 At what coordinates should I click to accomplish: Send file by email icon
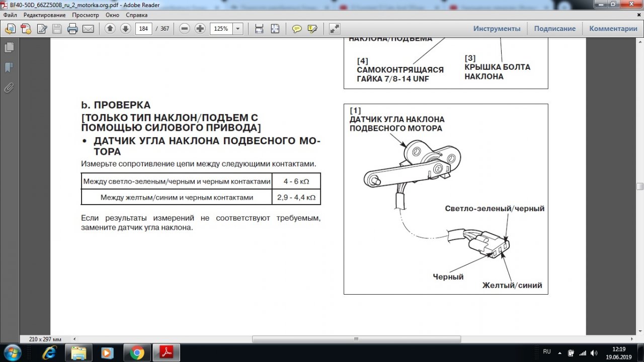click(x=88, y=29)
